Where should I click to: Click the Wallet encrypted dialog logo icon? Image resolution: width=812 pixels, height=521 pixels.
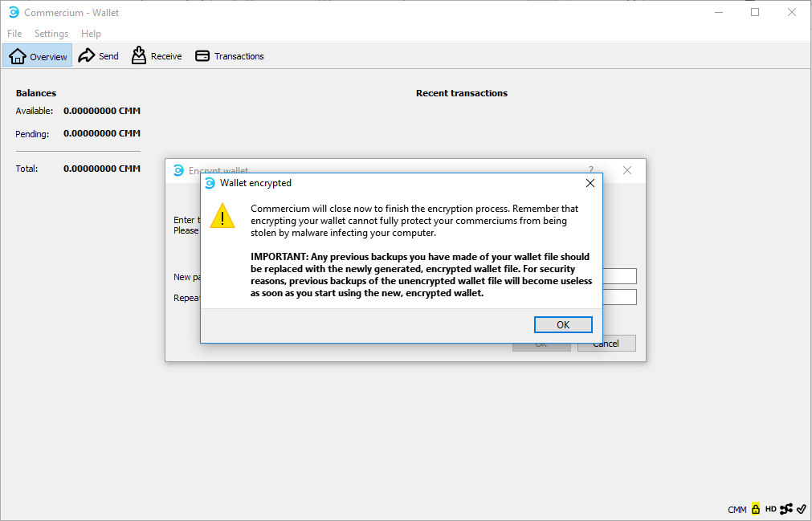pos(210,183)
